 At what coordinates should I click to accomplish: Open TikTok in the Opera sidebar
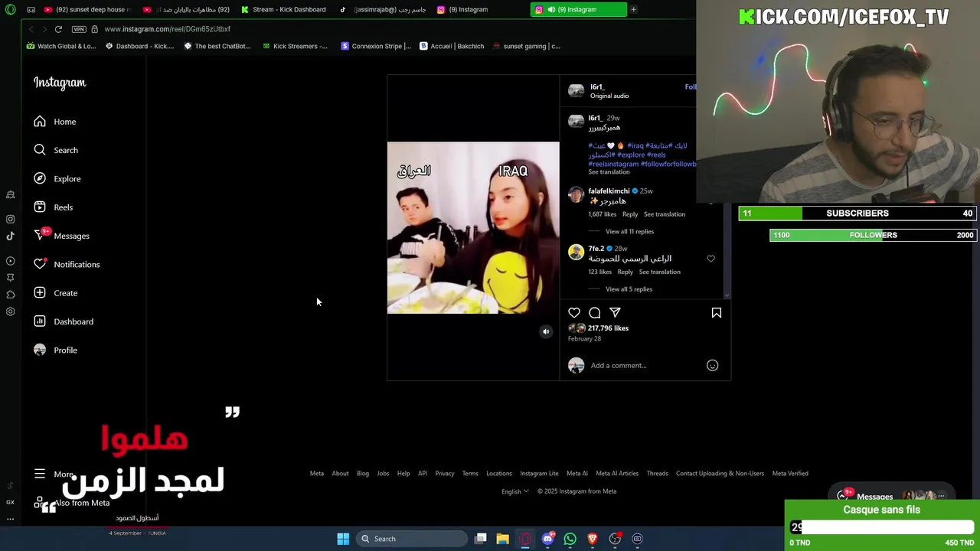pos(10,236)
